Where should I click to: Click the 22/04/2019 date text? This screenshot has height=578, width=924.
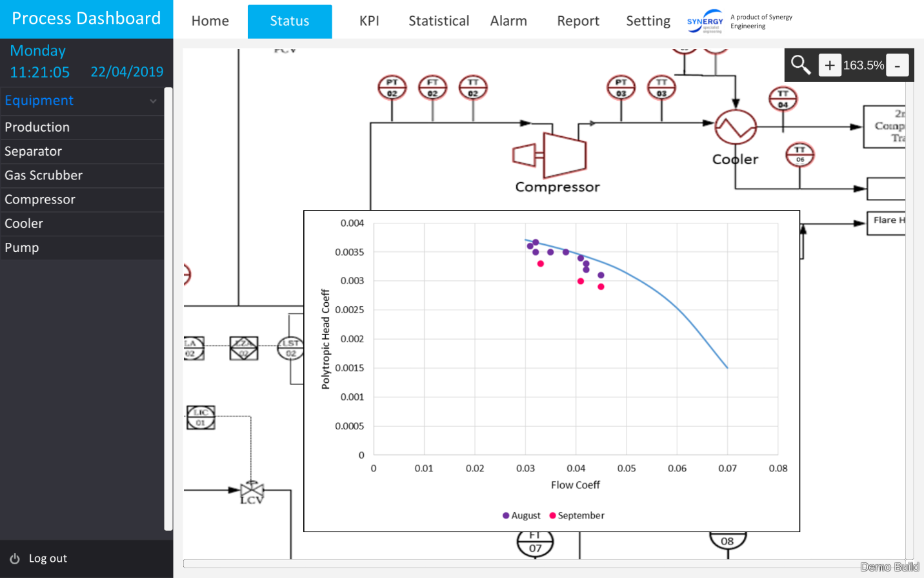pos(127,72)
